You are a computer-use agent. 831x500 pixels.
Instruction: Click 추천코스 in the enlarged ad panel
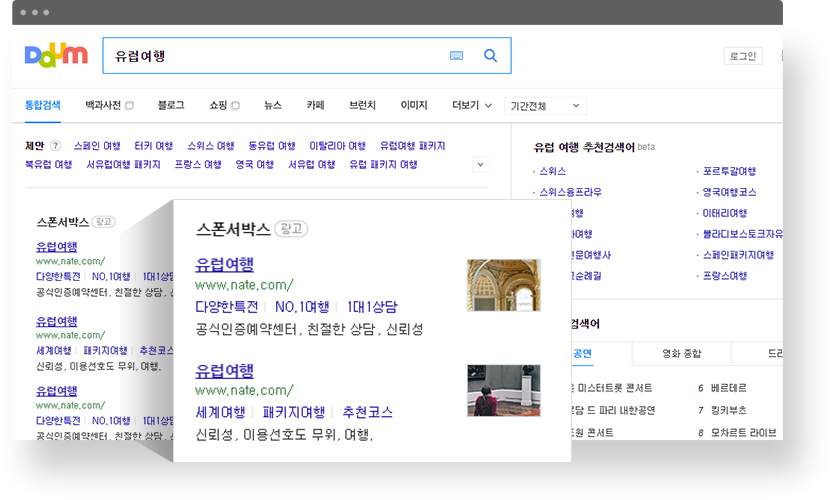[x=367, y=413]
